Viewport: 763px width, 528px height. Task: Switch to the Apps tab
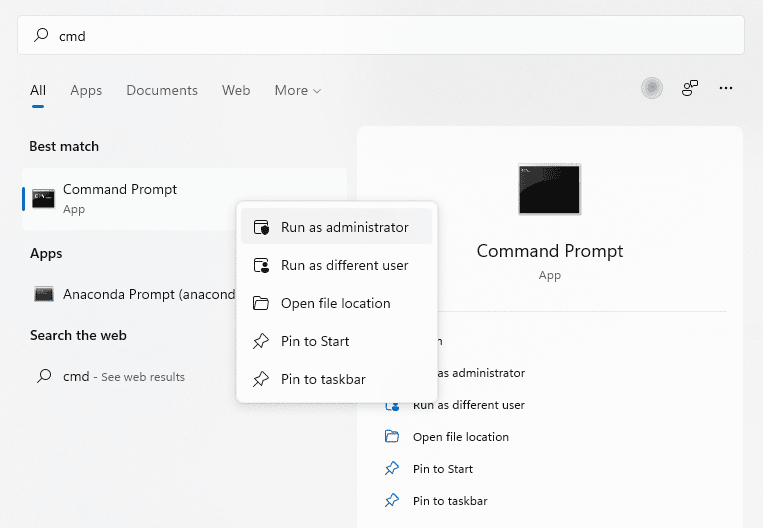coord(86,90)
